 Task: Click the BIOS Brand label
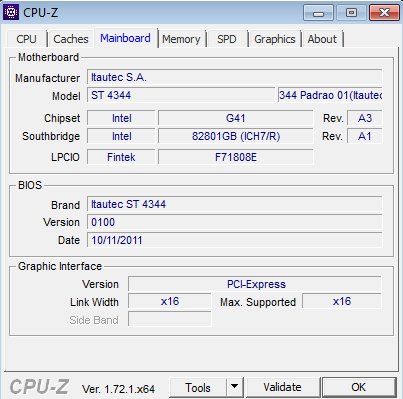coord(65,205)
